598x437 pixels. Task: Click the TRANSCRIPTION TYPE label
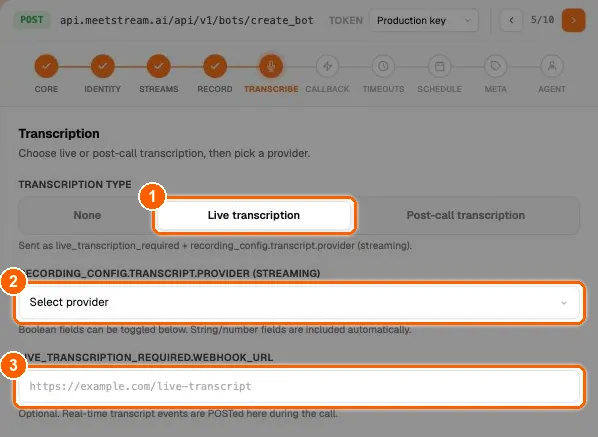click(75, 185)
